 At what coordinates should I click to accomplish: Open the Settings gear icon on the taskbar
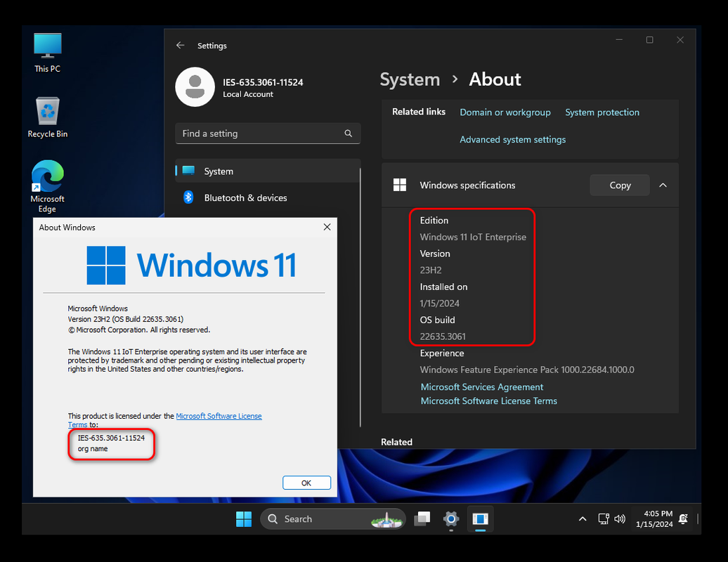tap(451, 519)
